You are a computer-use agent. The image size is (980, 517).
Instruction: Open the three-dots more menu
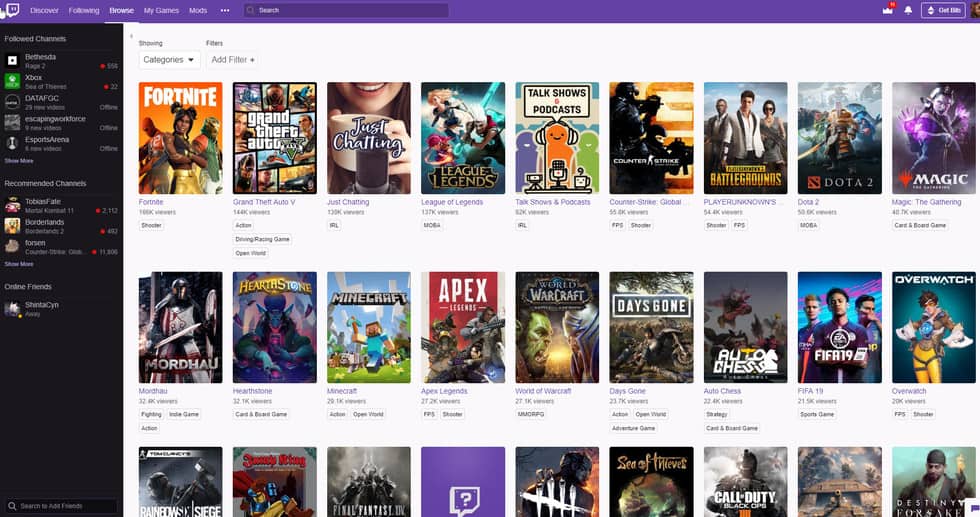point(225,10)
